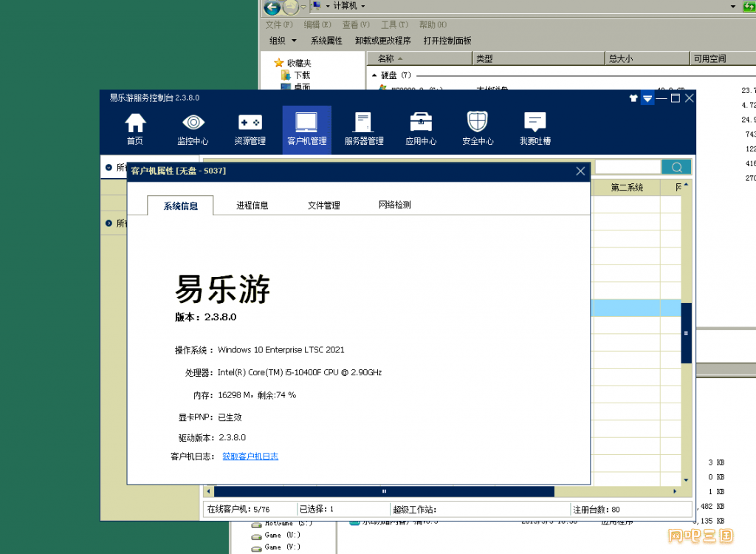Image resolution: width=756 pixels, height=554 pixels.
Task: Open 监控中心 monitoring center
Action: (193, 129)
